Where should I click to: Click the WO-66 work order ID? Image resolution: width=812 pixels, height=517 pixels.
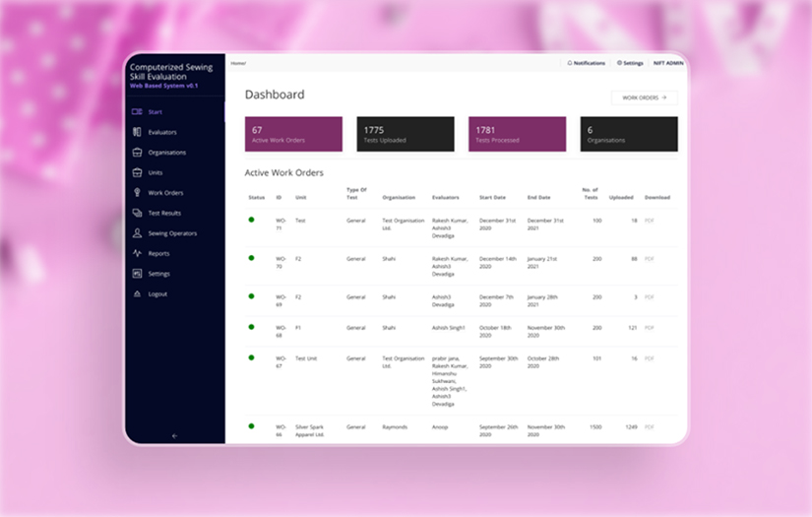pos(281,430)
